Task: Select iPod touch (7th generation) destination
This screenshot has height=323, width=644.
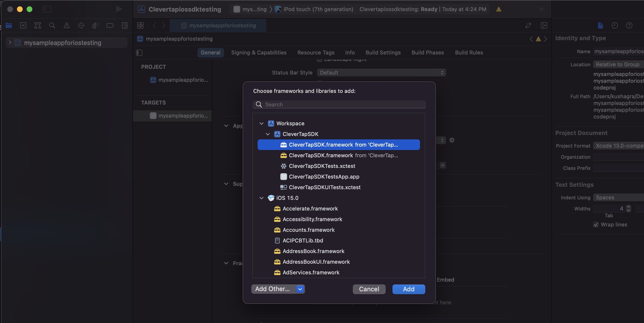Action: point(314,9)
